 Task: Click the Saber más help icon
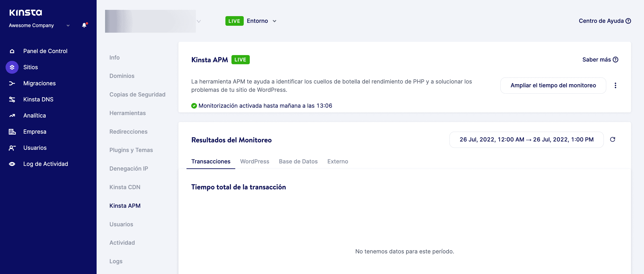616,60
